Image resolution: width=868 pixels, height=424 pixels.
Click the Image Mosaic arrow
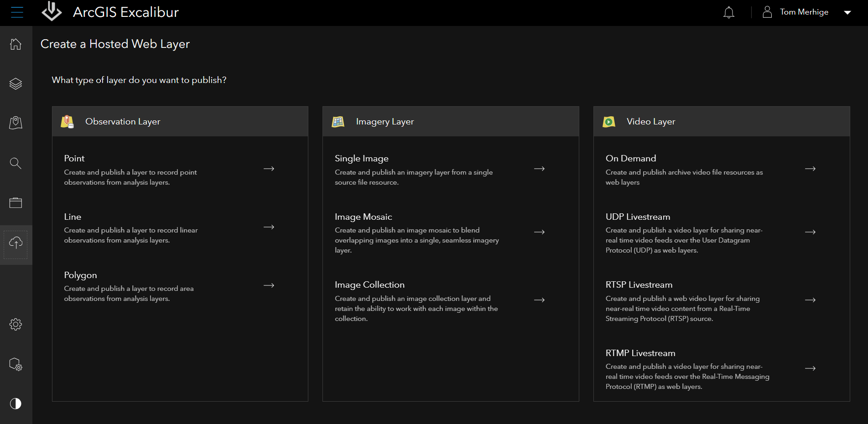(x=539, y=232)
